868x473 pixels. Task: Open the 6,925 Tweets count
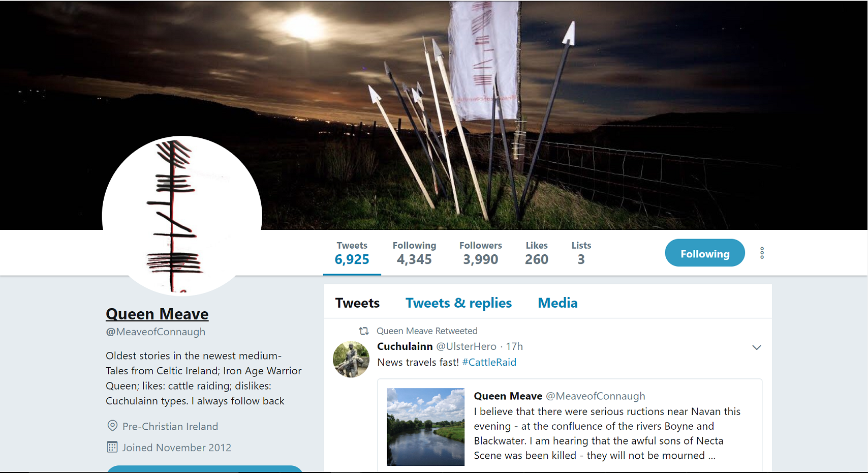point(352,253)
